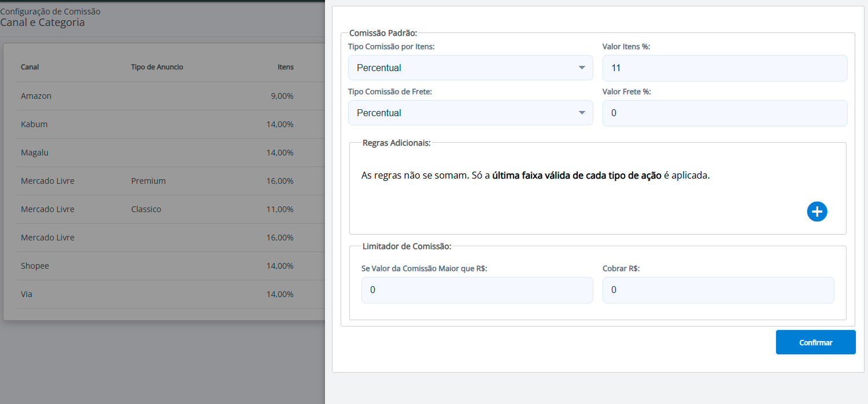Focus Se Valor da Comissão Maior que field
Image resolution: width=868 pixels, height=404 pixels.
click(477, 290)
